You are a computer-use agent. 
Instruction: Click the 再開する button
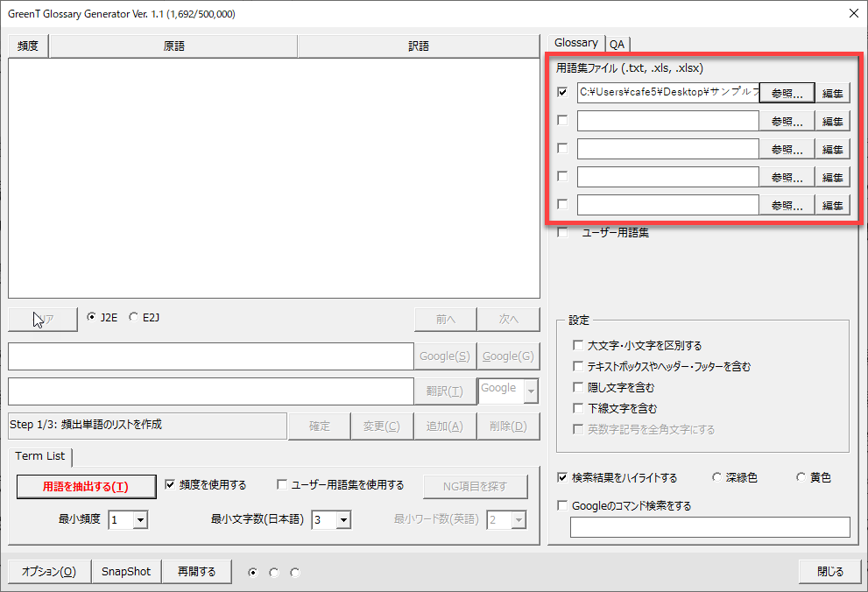point(196,572)
